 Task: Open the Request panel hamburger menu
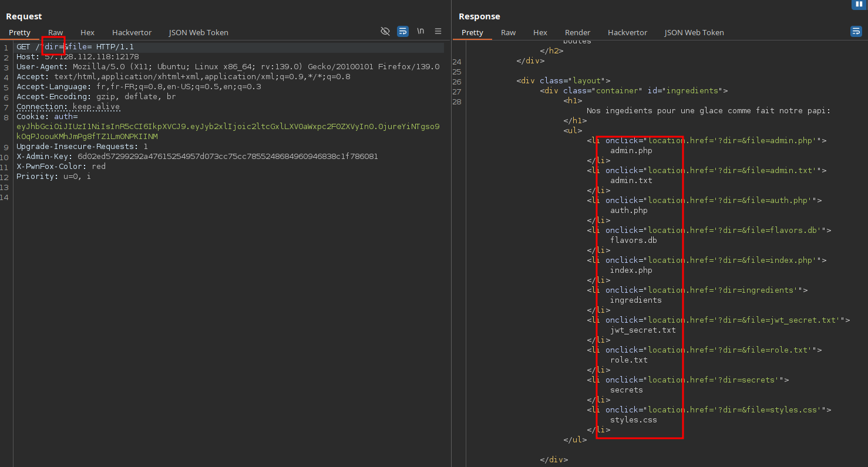point(438,31)
